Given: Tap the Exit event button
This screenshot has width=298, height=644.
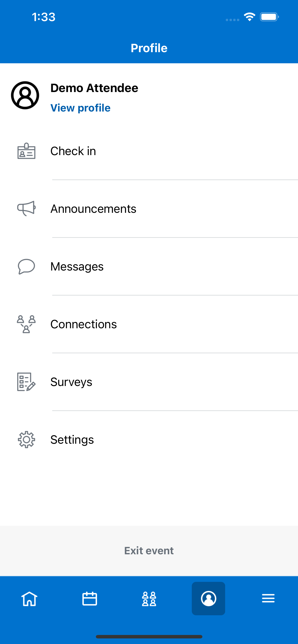Looking at the screenshot, I should pyautogui.click(x=149, y=551).
